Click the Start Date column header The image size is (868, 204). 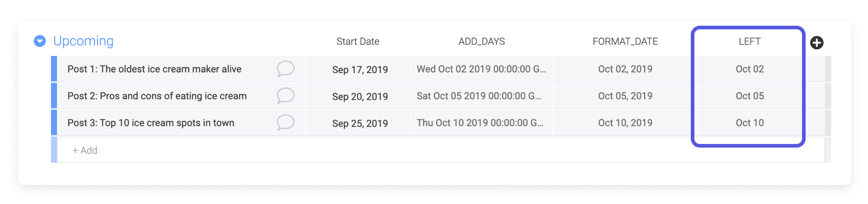tap(358, 42)
